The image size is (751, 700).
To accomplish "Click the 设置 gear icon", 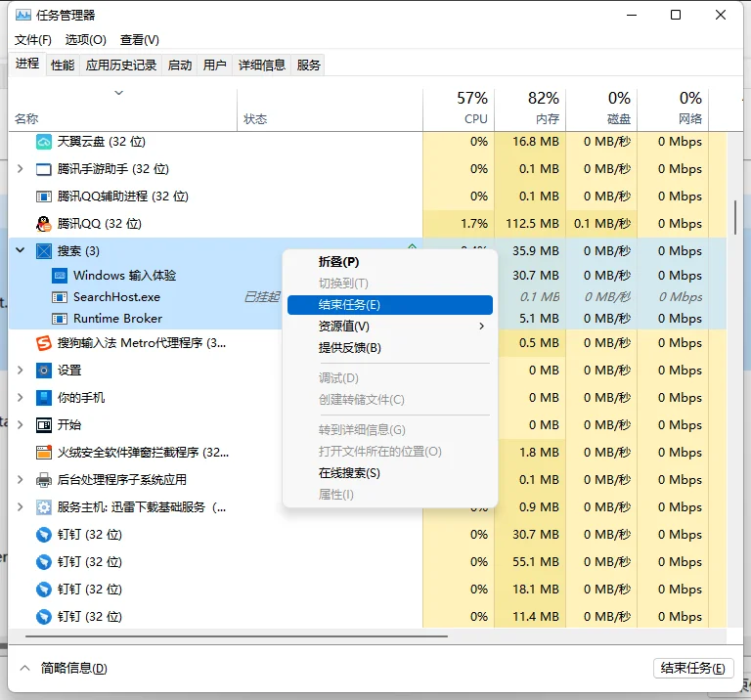I will 44,371.
